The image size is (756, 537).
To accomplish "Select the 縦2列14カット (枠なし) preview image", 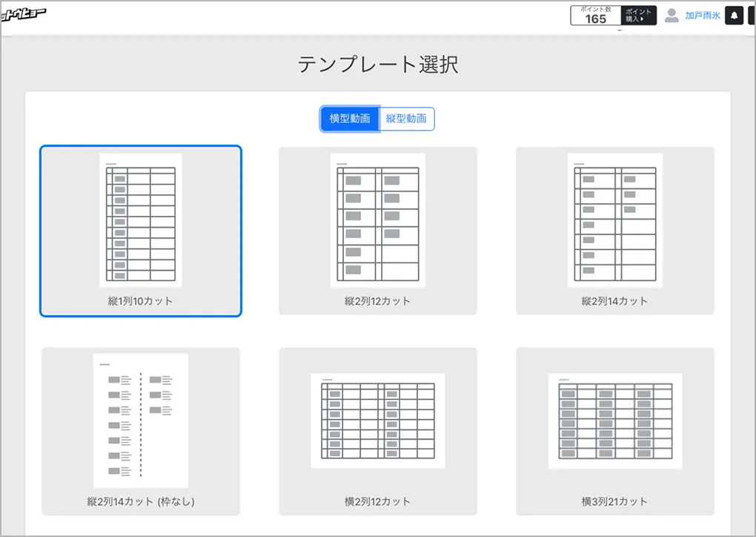I will pyautogui.click(x=141, y=421).
